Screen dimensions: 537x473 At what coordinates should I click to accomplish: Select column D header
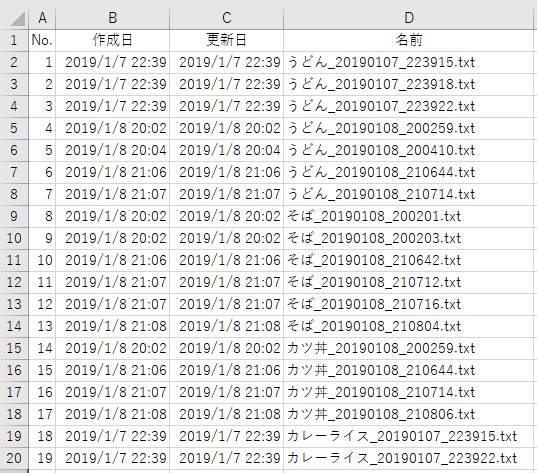pyautogui.click(x=409, y=18)
